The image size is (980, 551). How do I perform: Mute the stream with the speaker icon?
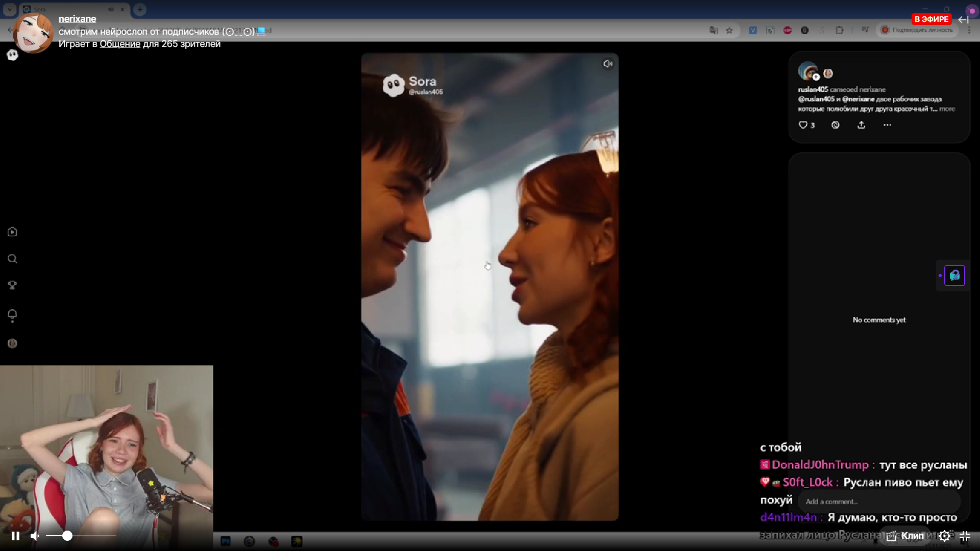tap(35, 536)
